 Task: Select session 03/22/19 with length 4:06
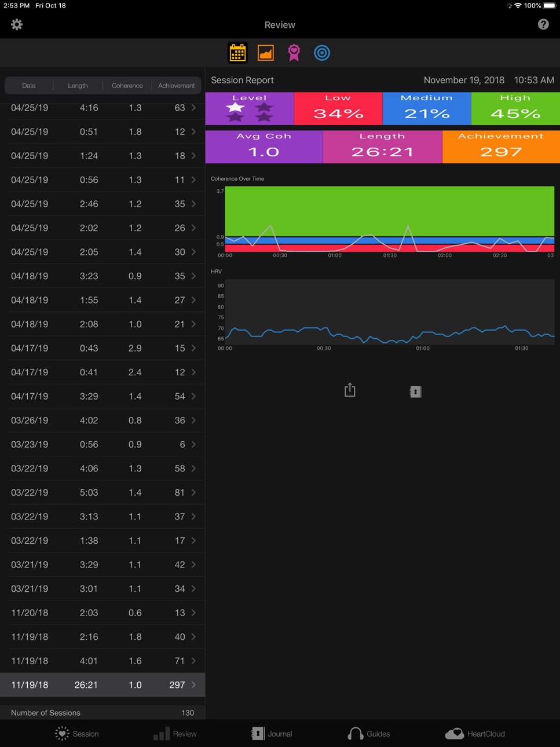click(103, 468)
